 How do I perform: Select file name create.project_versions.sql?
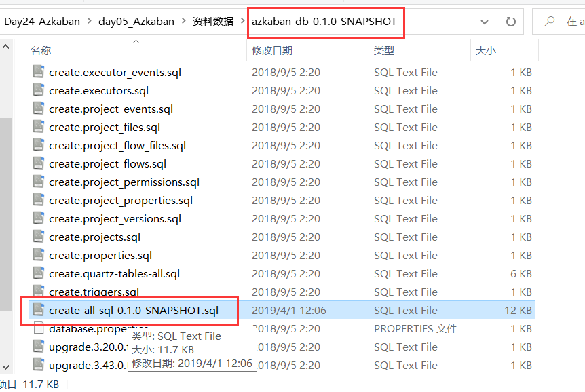115,218
